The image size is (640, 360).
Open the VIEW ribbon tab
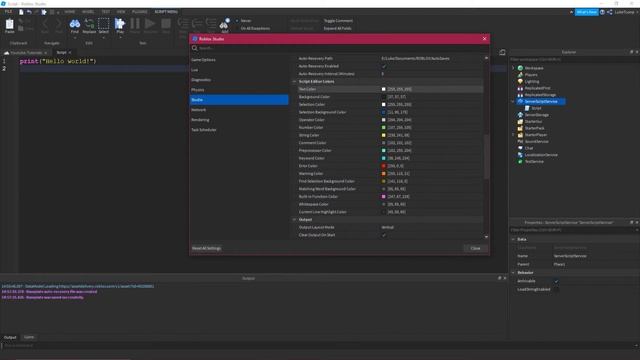(x=121, y=12)
